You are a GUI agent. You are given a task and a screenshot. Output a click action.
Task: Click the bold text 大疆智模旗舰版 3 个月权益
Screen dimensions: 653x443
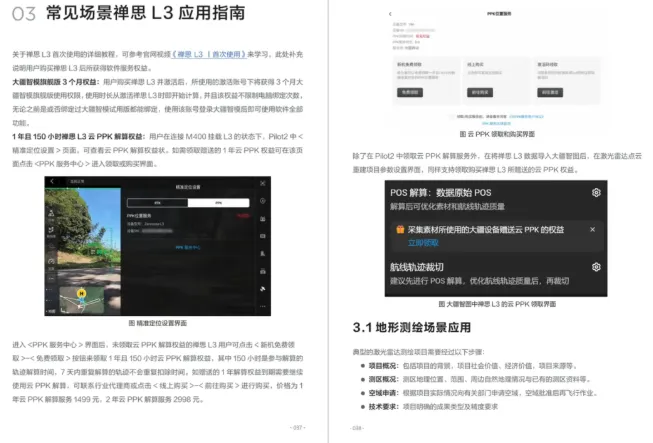[56, 82]
